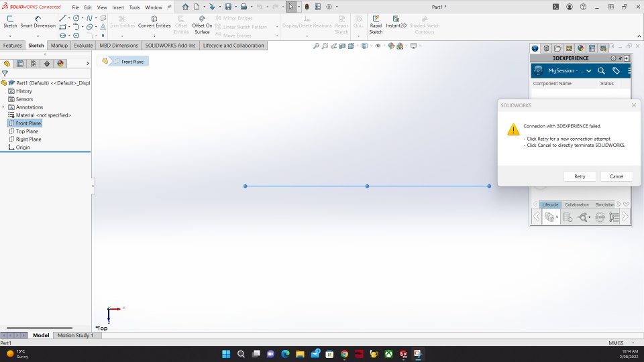Select the Circle sketch tool
This screenshot has height=362, width=644.
coord(76,18)
